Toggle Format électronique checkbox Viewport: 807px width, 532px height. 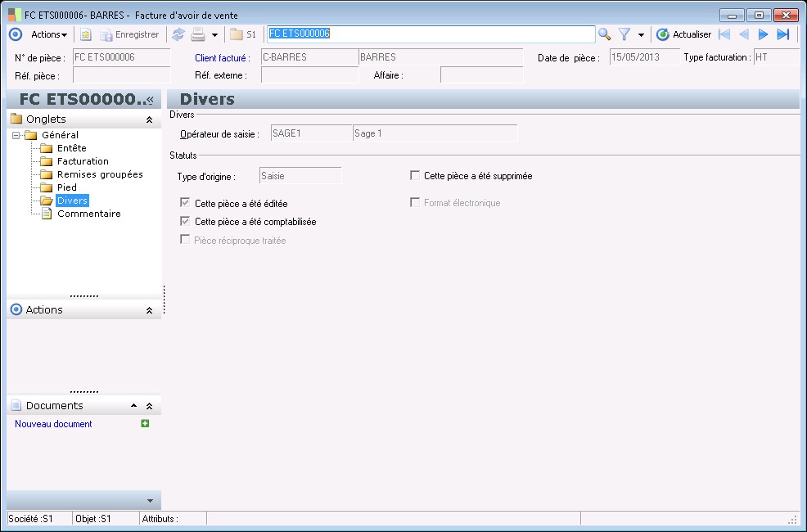click(x=415, y=202)
